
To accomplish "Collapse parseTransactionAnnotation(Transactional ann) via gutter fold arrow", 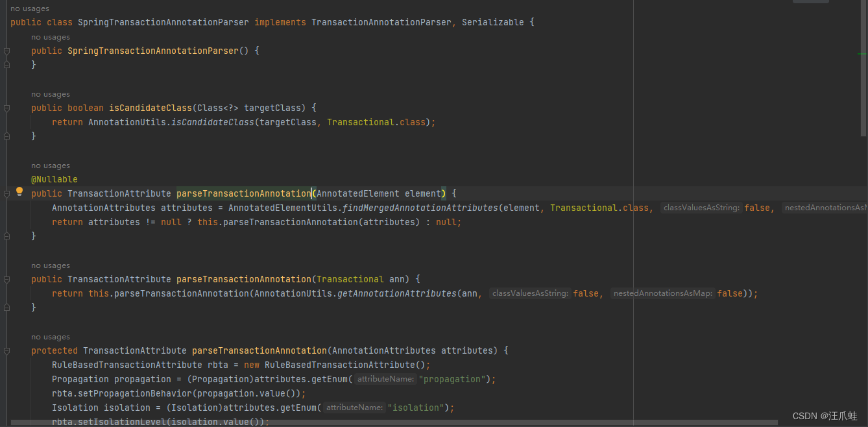I will click(6, 278).
